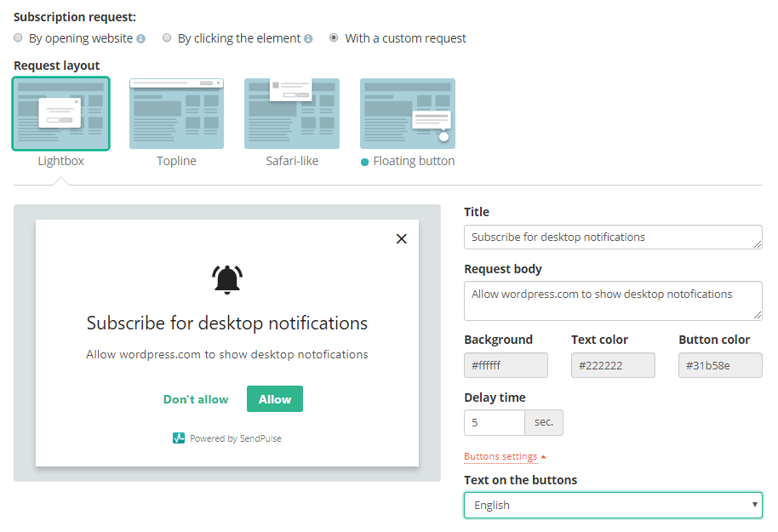
Task: Close the preview popup with the X icon
Action: (402, 238)
